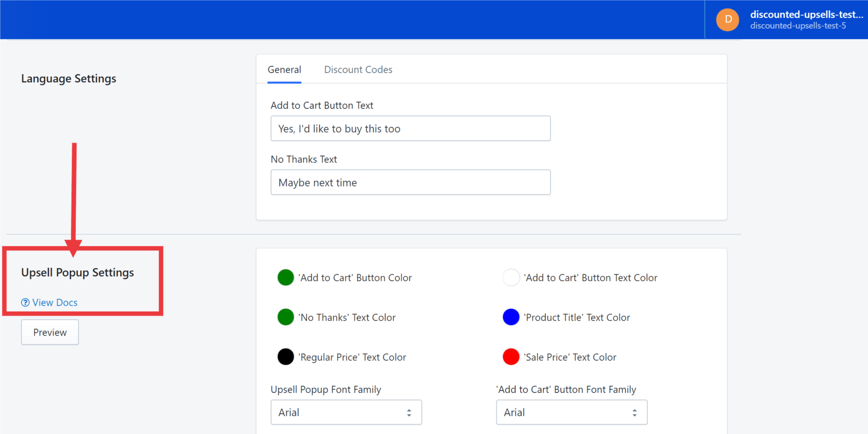
Task: Select the General tab
Action: pos(284,70)
